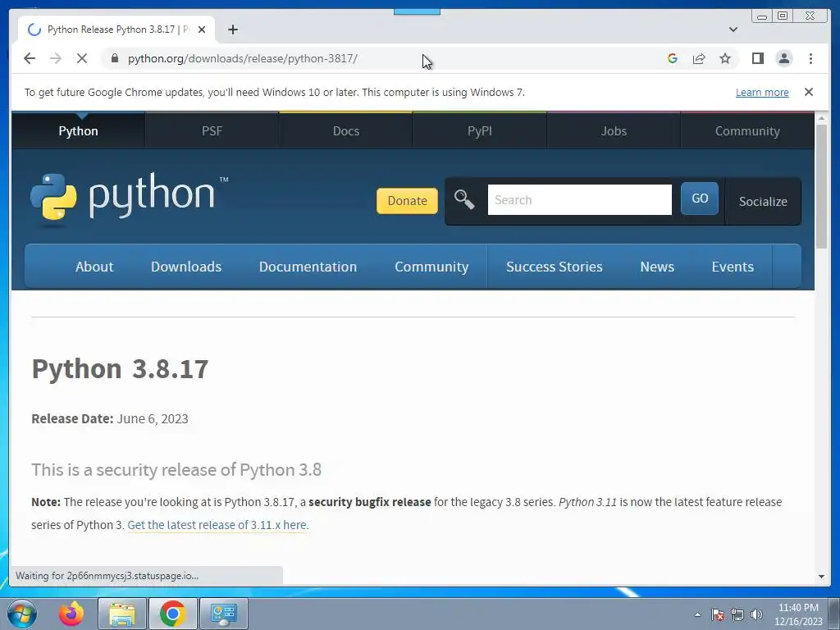Open the Documentation menu
The width and height of the screenshot is (840, 630).
[308, 267]
